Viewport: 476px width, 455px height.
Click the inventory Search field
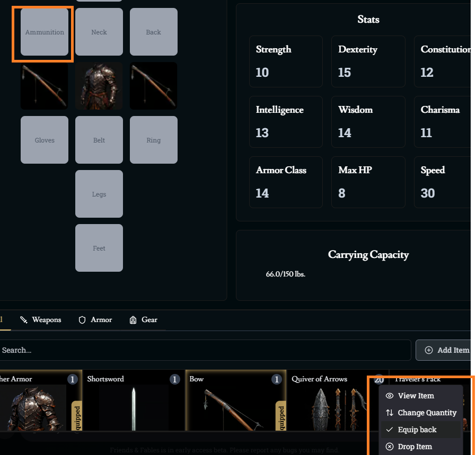[204, 350]
